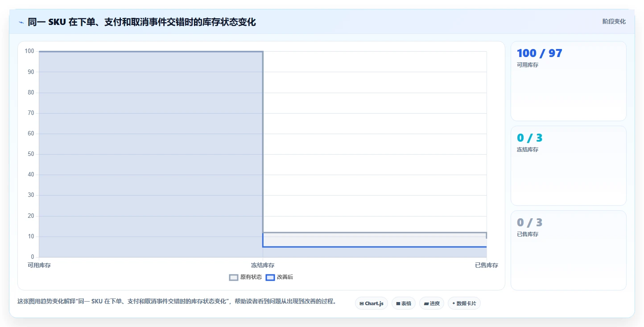This screenshot has width=644, height=327.
Task: Open the 可用库存 card showing 100 / 97
Action: click(568, 81)
